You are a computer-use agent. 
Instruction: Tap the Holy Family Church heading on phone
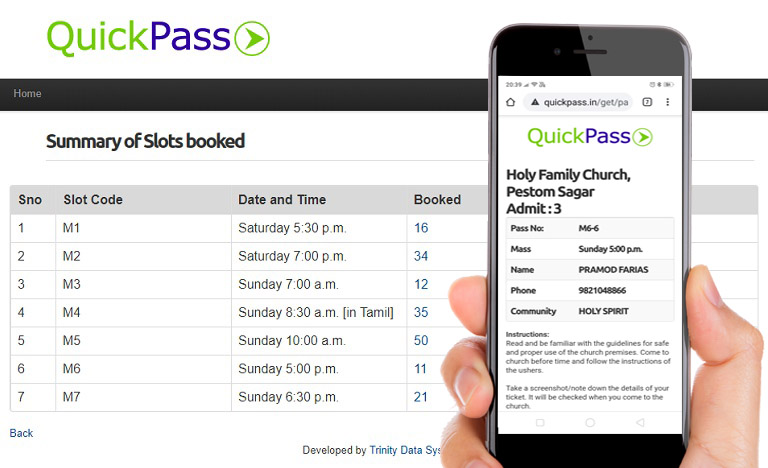[x=568, y=183]
